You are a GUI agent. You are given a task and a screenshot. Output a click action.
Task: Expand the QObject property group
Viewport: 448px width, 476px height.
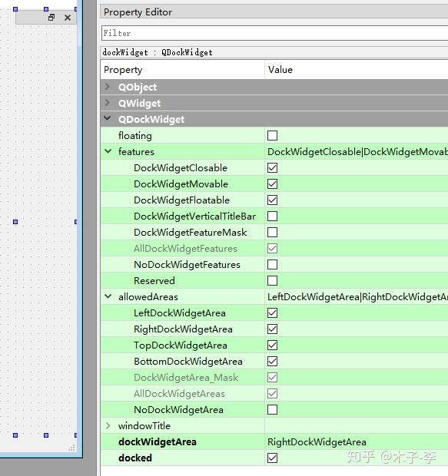coord(108,87)
